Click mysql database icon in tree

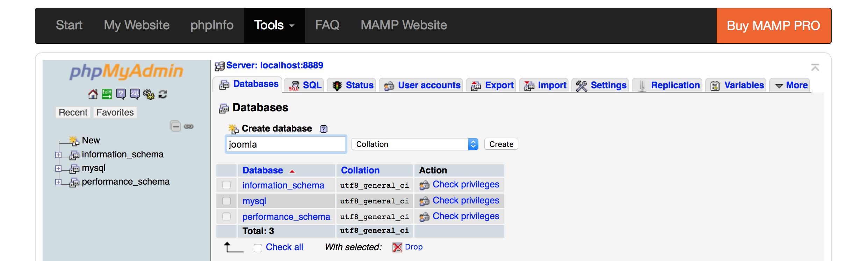[74, 169]
